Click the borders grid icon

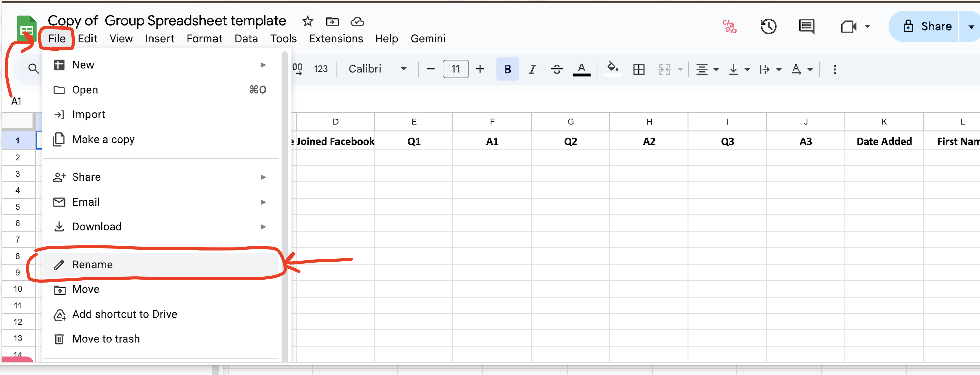(638, 69)
